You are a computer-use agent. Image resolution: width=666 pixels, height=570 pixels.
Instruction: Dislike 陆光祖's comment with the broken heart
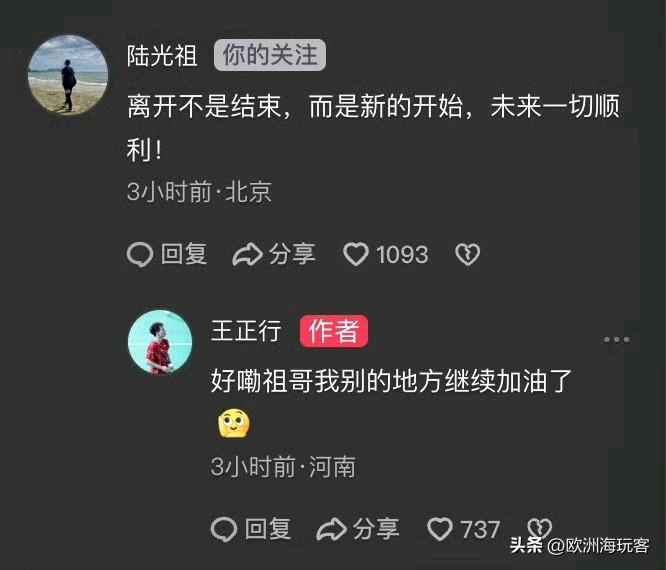[468, 254]
